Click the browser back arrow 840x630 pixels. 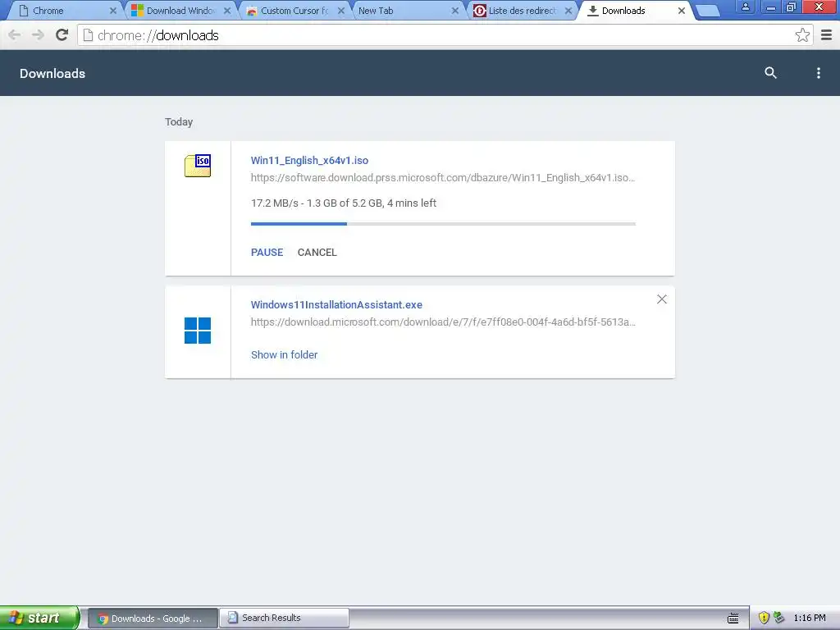coord(15,35)
